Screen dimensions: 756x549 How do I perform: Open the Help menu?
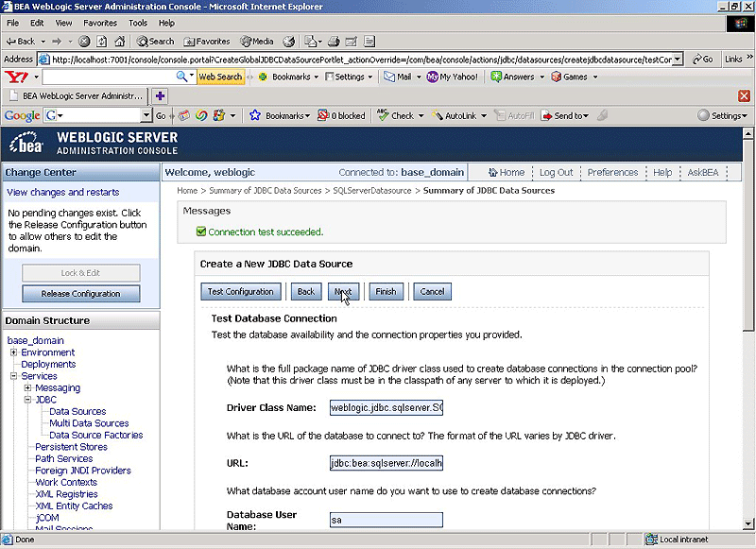(166, 23)
